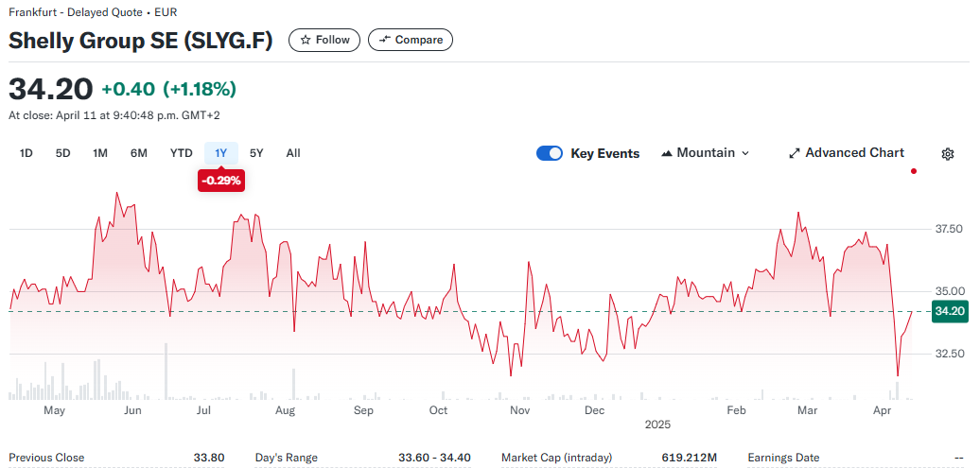
Task: Click the (+1.18%) percent change
Action: click(x=200, y=90)
